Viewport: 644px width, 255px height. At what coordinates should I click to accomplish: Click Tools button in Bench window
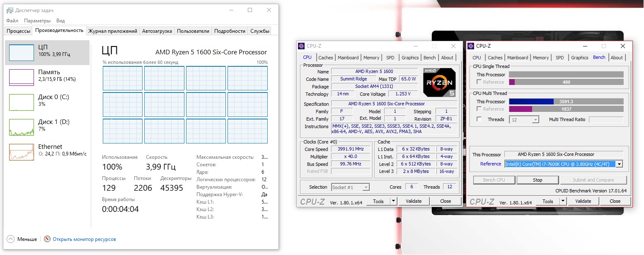click(548, 201)
